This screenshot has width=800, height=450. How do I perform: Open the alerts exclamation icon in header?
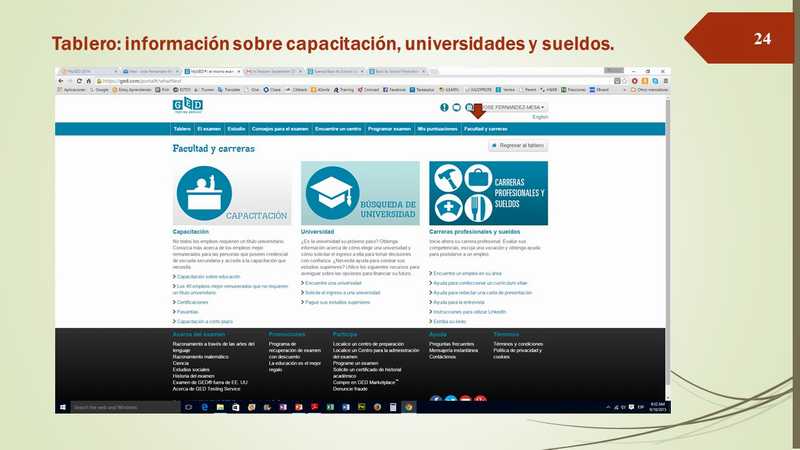click(x=444, y=107)
